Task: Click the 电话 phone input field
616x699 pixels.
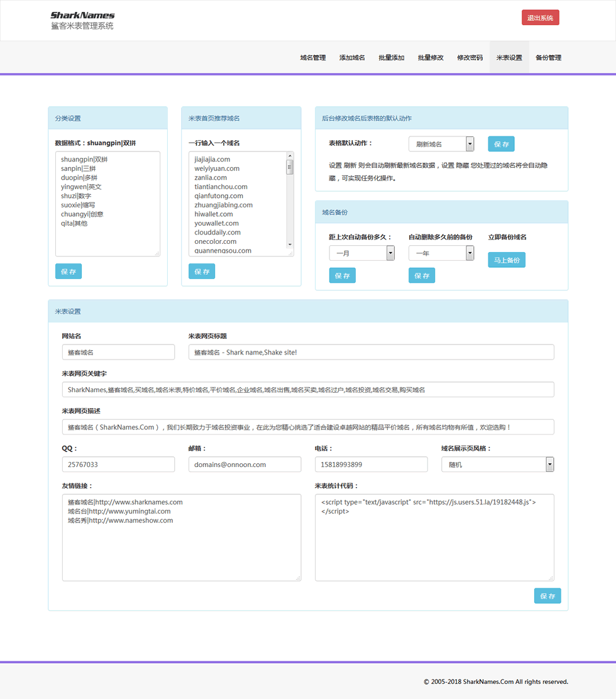Action: click(x=371, y=465)
